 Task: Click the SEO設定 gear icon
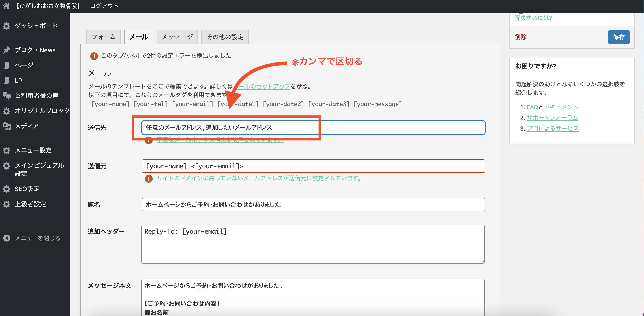6,189
